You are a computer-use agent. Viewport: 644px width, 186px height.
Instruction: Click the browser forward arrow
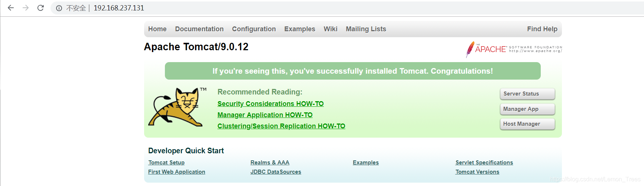point(26,8)
